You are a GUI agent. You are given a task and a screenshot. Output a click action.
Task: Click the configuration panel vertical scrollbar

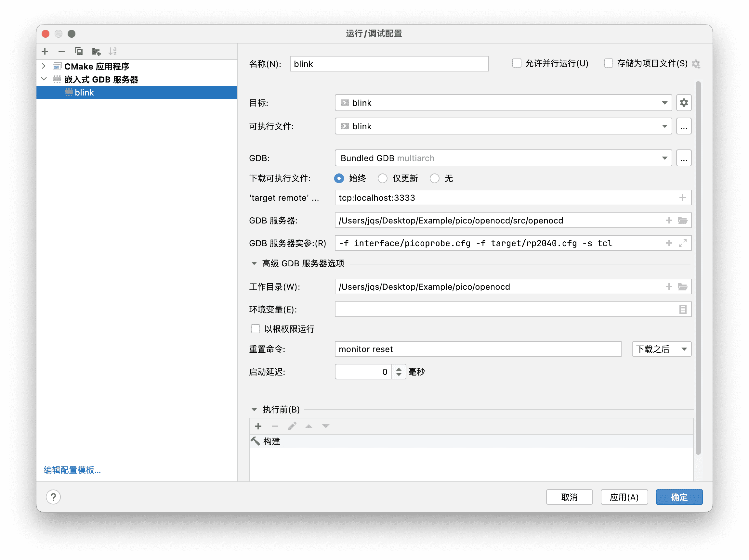tap(698, 268)
